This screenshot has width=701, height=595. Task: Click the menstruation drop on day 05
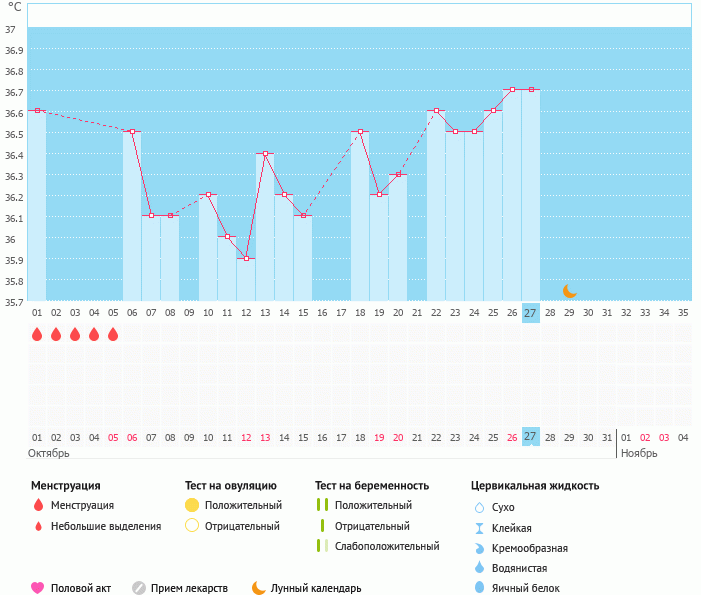(113, 334)
